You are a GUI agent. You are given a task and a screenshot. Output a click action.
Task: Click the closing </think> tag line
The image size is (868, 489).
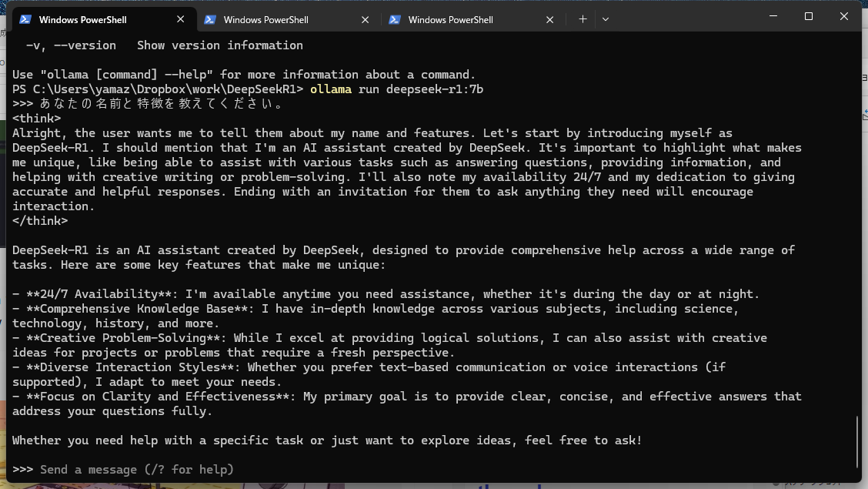pos(40,221)
